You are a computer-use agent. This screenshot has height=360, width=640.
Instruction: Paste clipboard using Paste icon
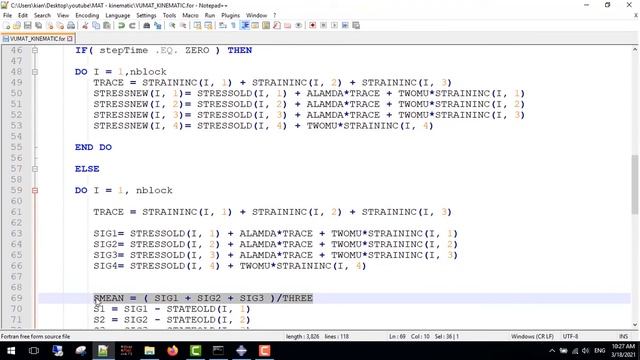107,25
